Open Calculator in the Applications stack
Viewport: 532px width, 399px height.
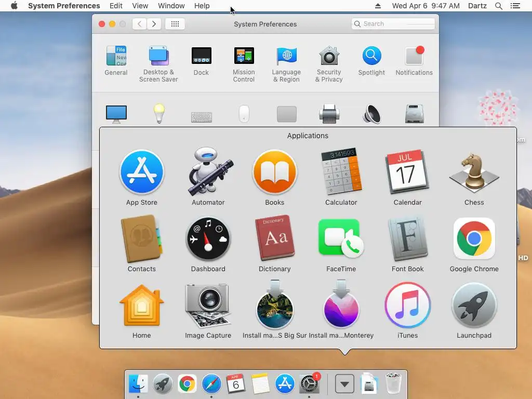[341, 172]
